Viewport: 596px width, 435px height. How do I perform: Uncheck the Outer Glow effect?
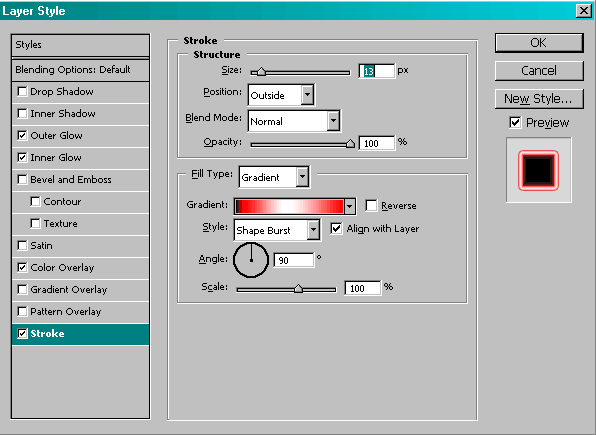point(22,135)
